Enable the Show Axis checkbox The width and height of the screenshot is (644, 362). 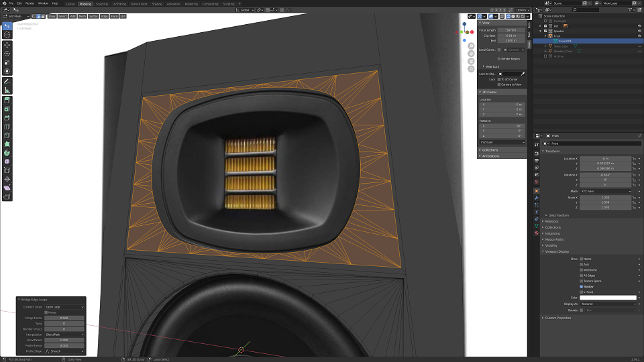(x=581, y=264)
